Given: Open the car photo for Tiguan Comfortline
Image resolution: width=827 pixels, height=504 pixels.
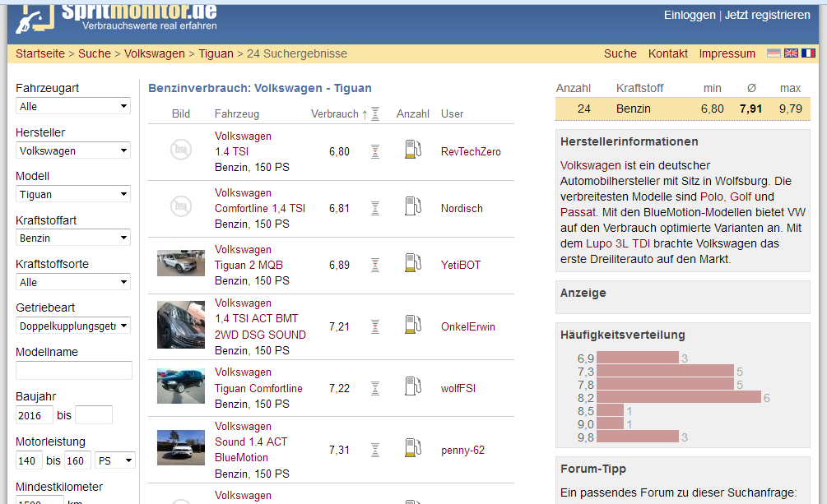Looking at the screenshot, I should coord(181,386).
